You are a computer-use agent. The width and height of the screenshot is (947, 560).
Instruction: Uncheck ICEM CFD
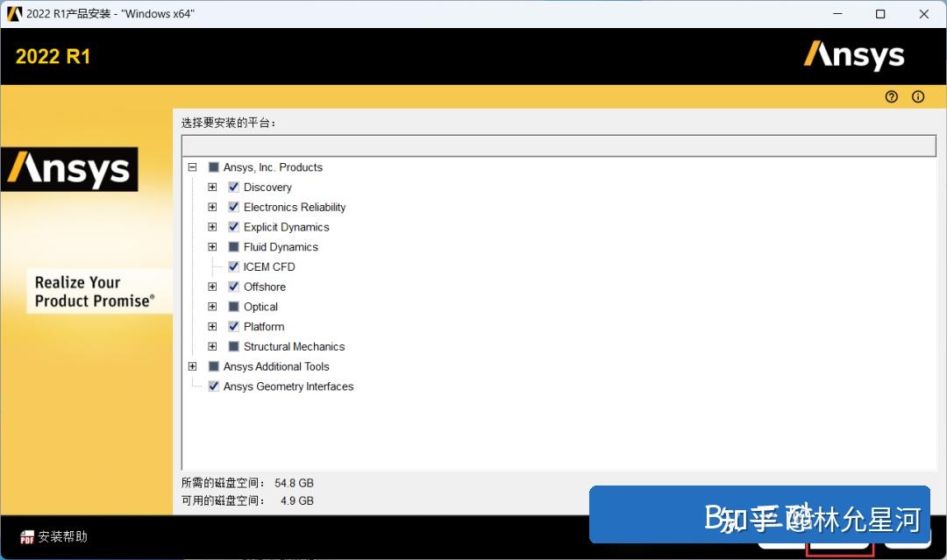(233, 266)
